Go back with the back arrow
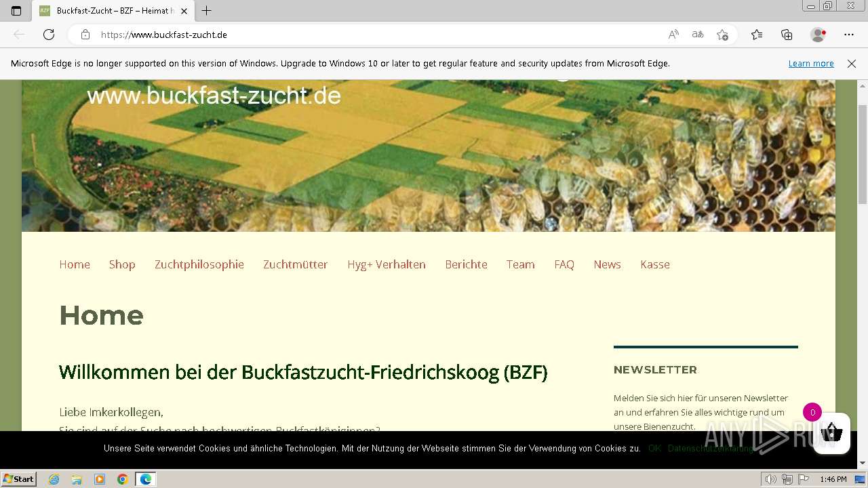Viewport: 868px width, 488px height. (19, 35)
